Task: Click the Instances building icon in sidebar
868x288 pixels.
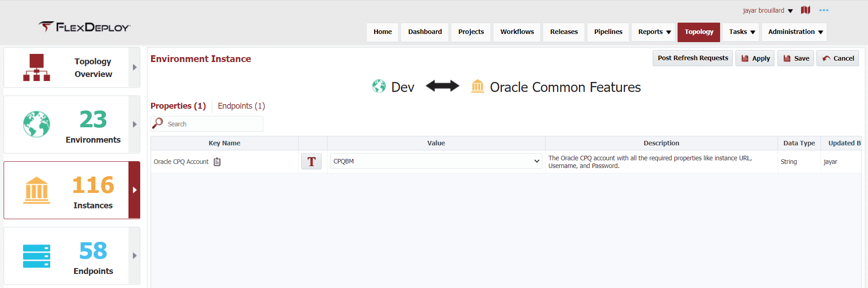Action: [x=37, y=190]
